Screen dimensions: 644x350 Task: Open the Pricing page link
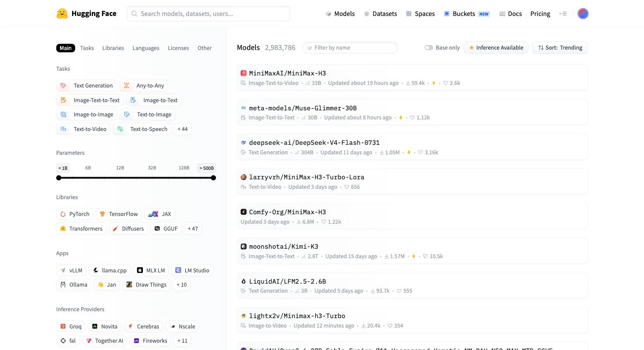click(x=540, y=14)
